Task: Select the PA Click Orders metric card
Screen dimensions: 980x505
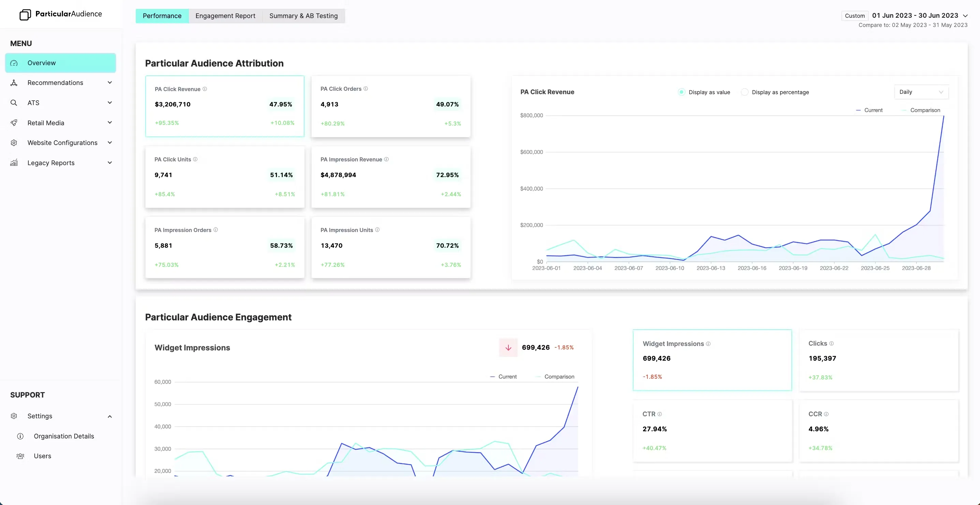Action: point(391,106)
